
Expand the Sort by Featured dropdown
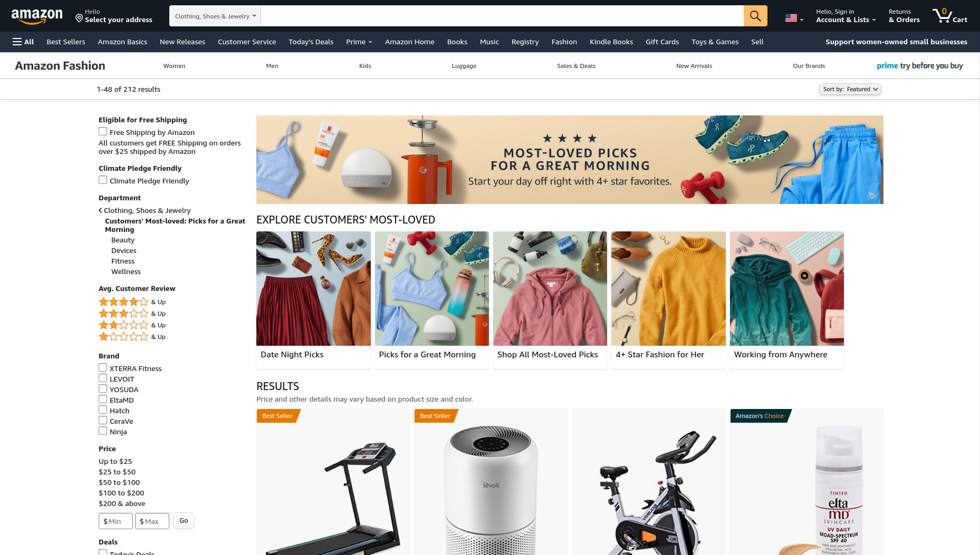850,89
